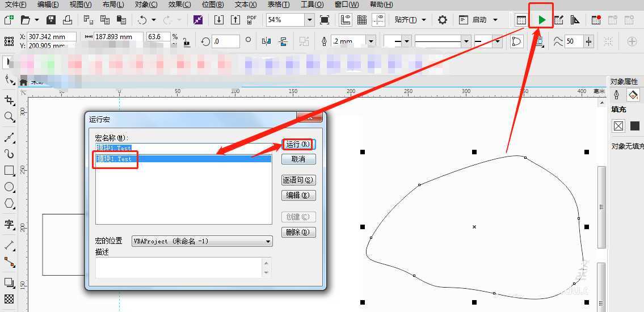The height and width of the screenshot is (312, 644).
Task: Click the green Run Macro play icon
Action: [542, 20]
